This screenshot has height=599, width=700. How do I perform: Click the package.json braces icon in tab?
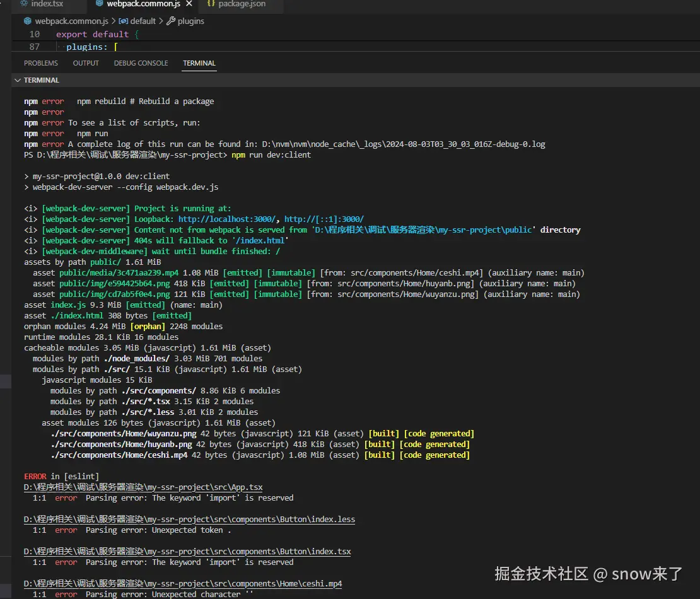[211, 4]
